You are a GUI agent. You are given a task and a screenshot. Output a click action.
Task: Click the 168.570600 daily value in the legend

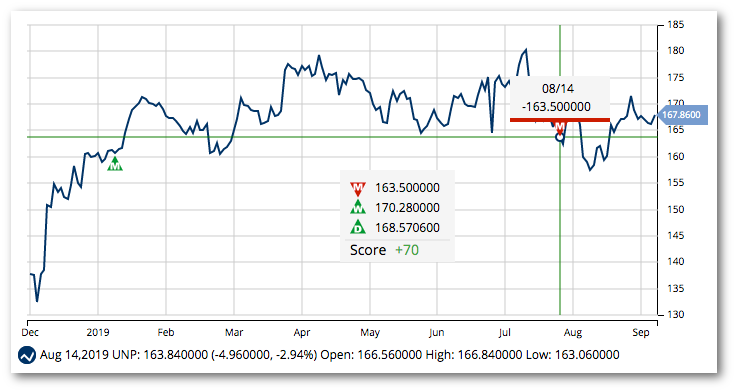(407, 228)
